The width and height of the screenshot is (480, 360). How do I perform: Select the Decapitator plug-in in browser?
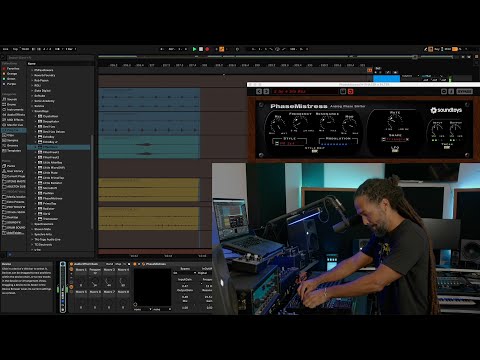click(x=49, y=122)
